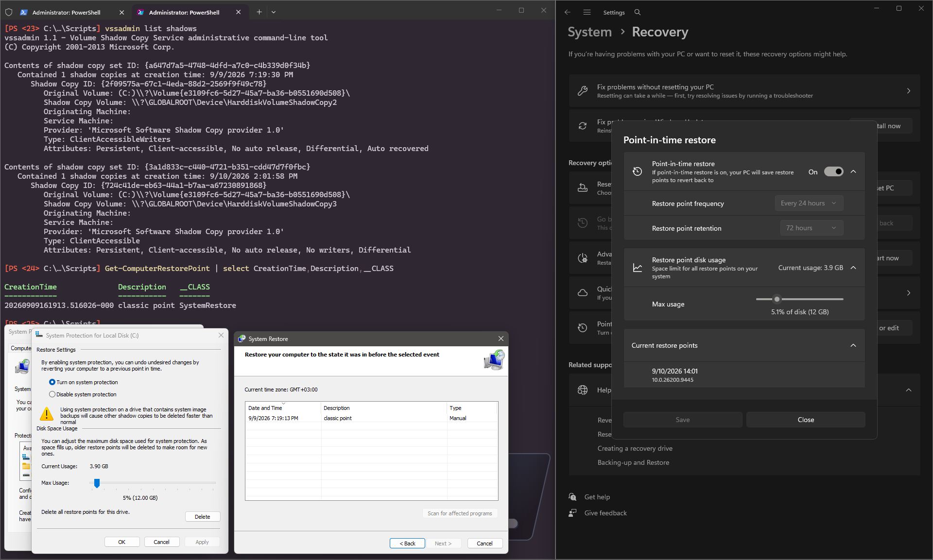Click the System Restore computer graphic
Viewport: 933px width, 560px height.
(494, 360)
